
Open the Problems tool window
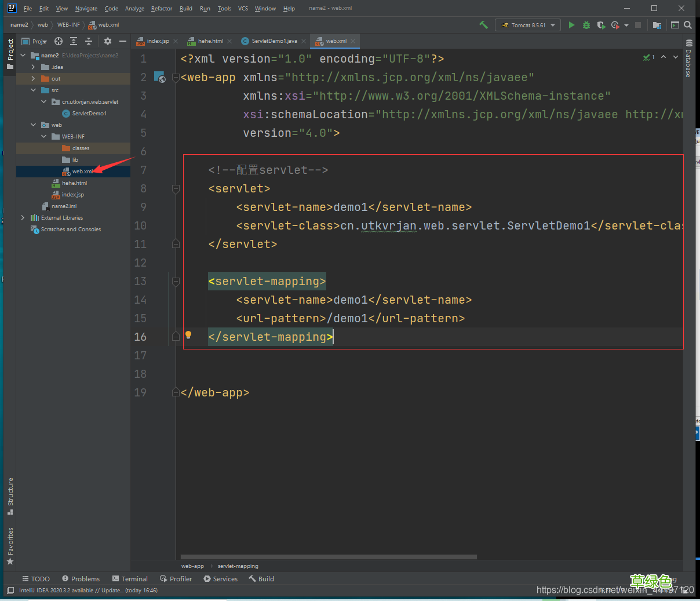[81, 579]
